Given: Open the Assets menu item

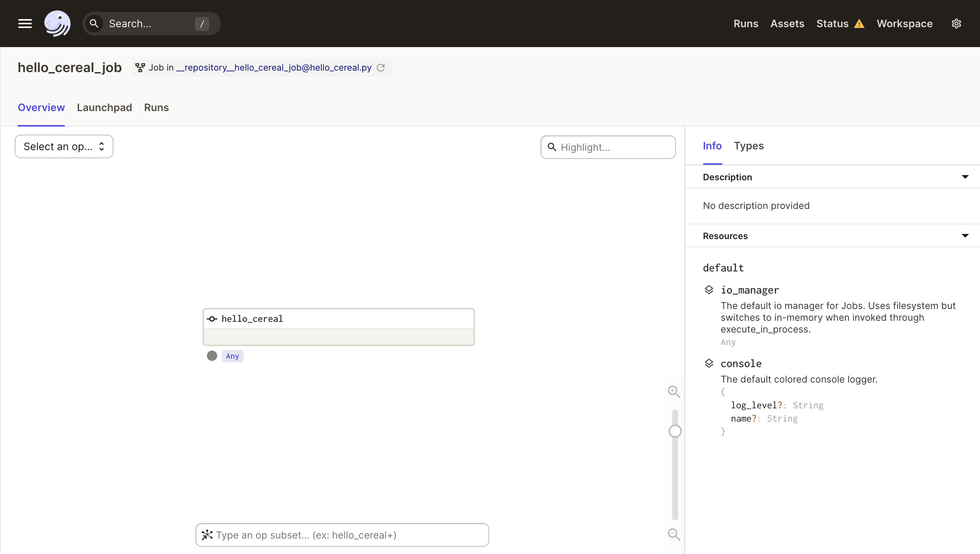Looking at the screenshot, I should click(787, 24).
